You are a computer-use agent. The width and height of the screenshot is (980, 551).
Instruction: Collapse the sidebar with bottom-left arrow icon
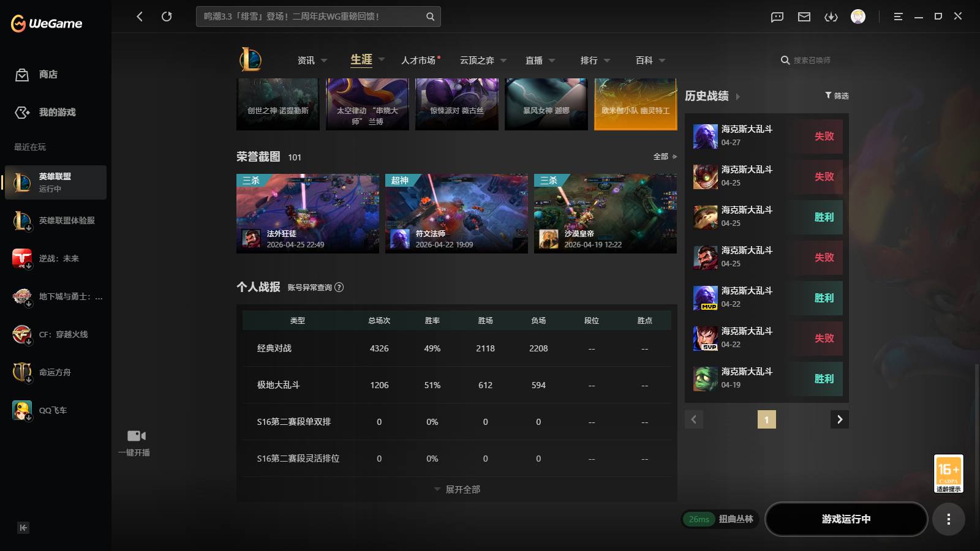(23, 528)
